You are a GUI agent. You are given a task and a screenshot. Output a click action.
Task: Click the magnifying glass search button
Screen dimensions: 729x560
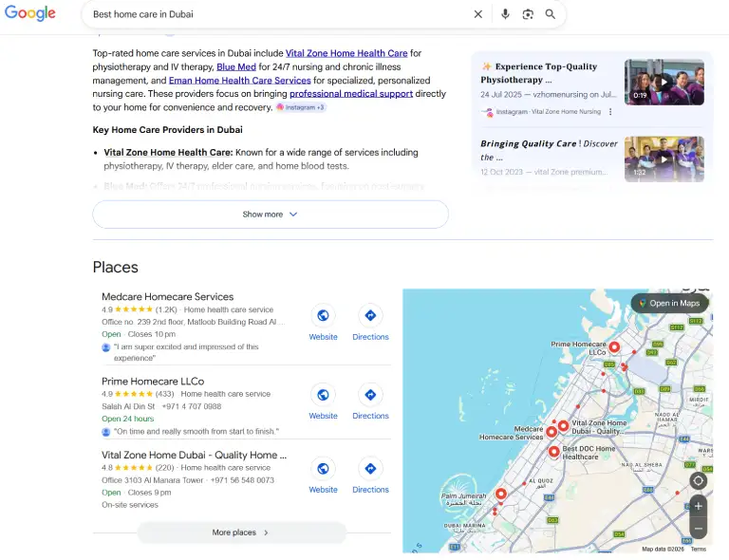551,14
